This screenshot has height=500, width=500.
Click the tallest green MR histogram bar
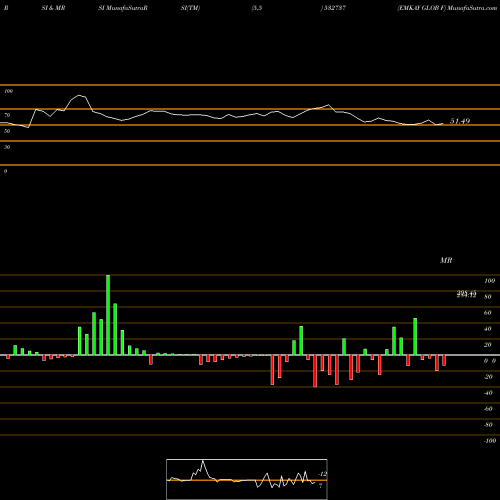pyautogui.click(x=108, y=315)
